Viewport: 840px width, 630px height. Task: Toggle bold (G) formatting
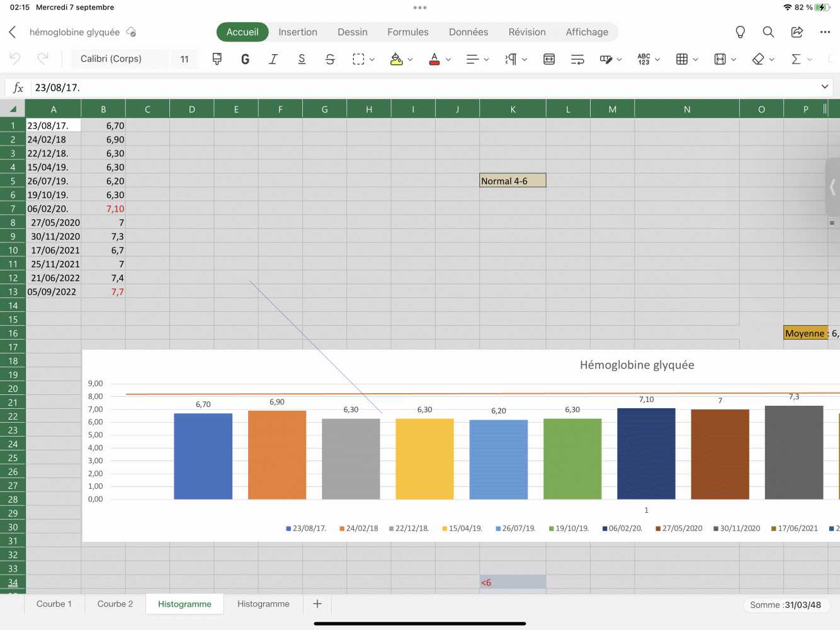[x=245, y=59]
